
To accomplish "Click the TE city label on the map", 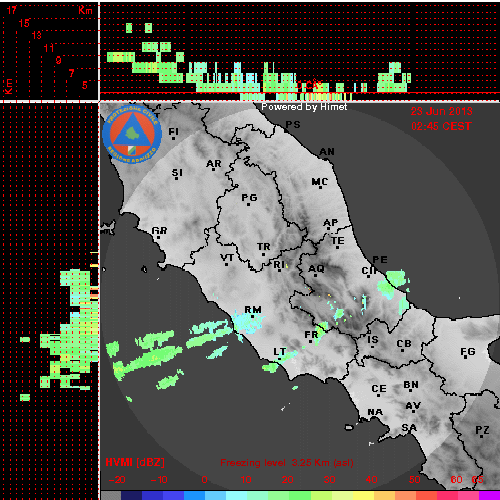I will (338, 241).
